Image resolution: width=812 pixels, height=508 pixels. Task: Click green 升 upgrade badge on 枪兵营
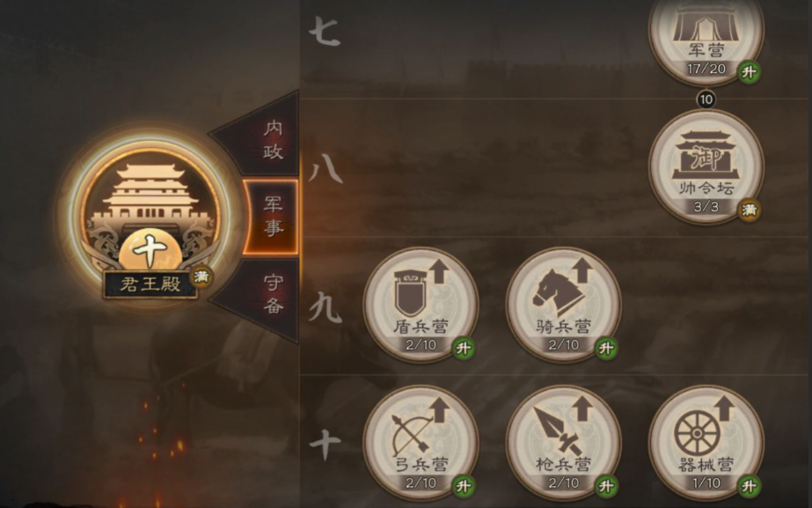pyautogui.click(x=606, y=486)
